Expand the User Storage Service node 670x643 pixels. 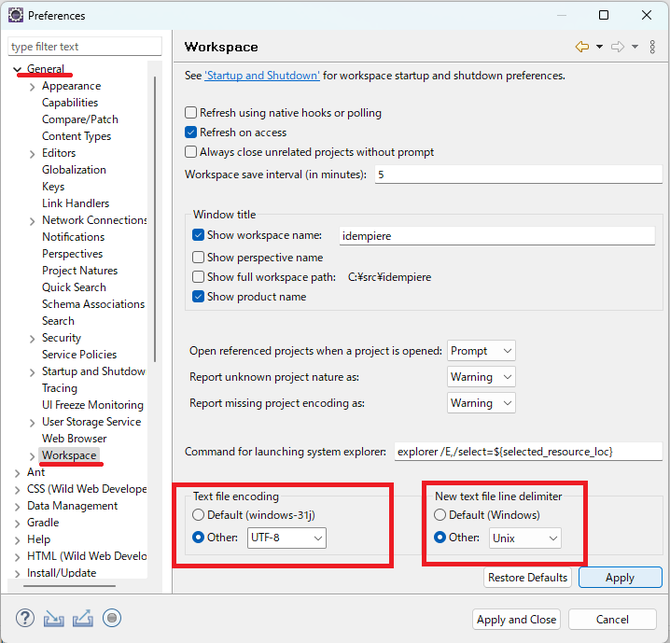(x=32, y=423)
